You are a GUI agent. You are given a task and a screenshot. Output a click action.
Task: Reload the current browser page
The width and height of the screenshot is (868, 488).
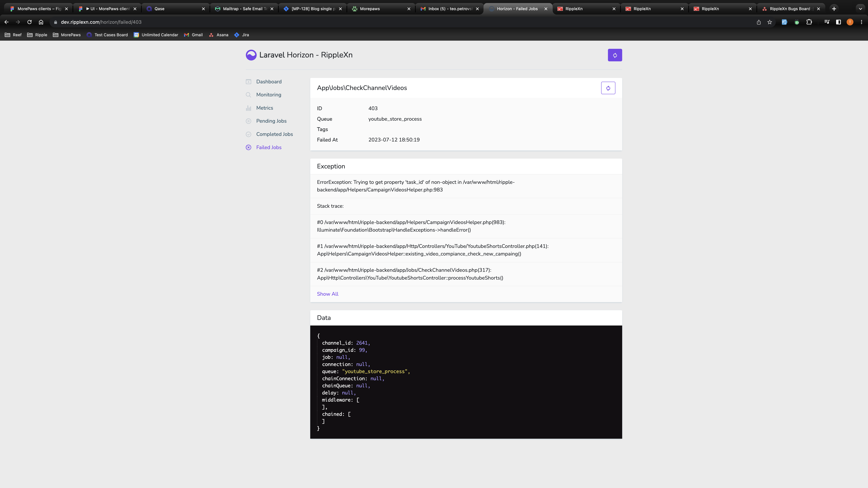pyautogui.click(x=29, y=22)
